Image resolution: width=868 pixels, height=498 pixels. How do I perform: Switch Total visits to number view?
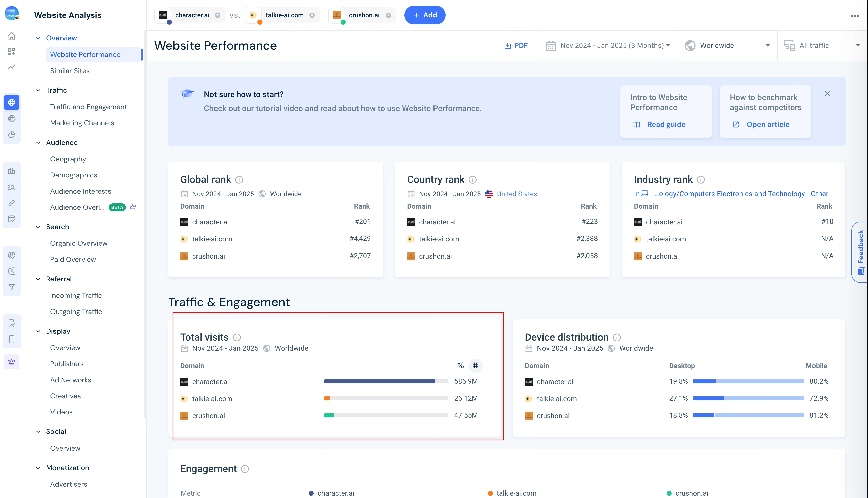click(476, 366)
